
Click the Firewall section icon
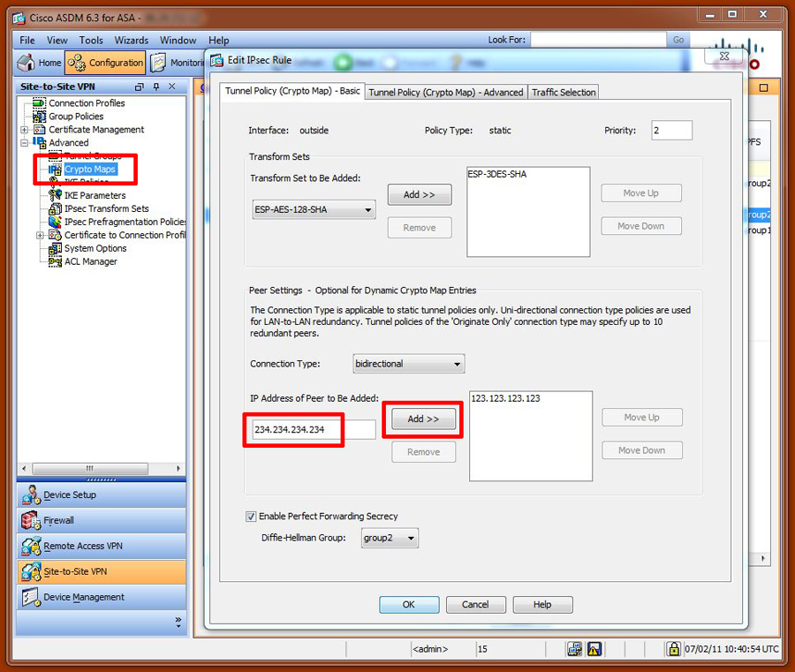coord(31,520)
